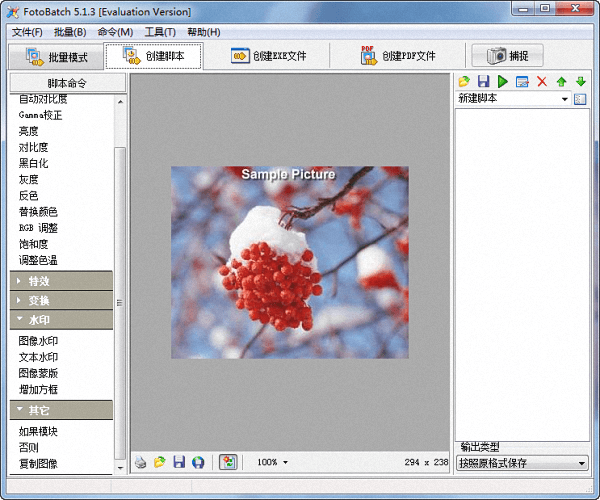Open the 批量(B) menu
Screen dimensions: 600x500
70,32
